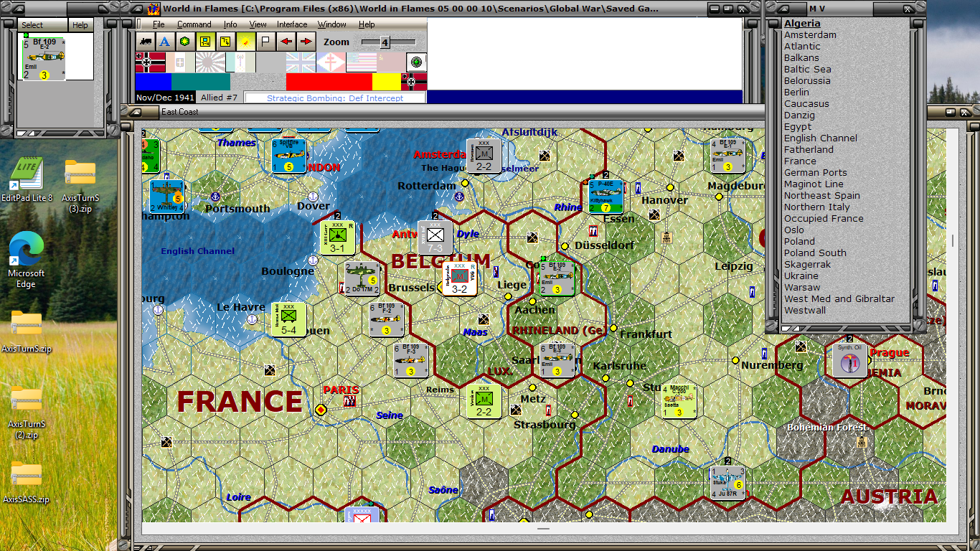Select the Japanese rising sun flag
The image size is (980, 551).
(210, 62)
